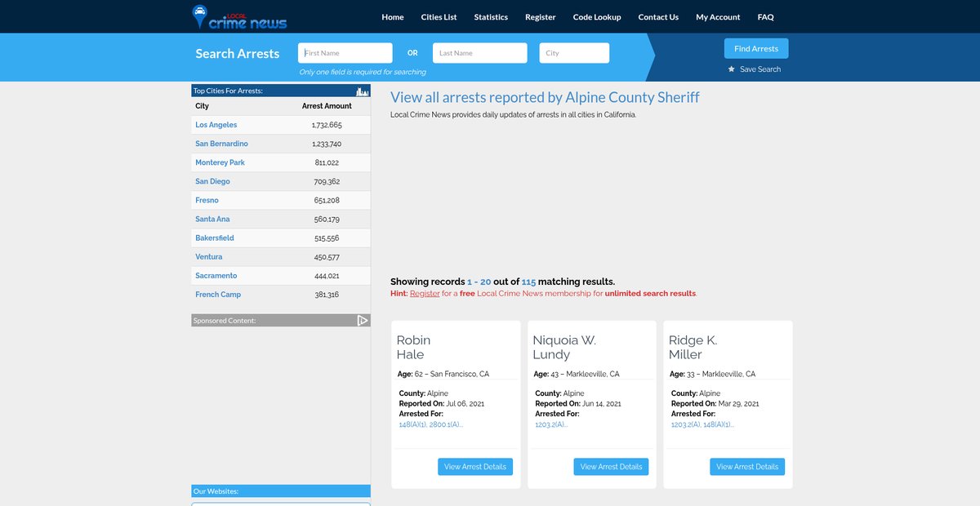Screen dimensions: 980x506
Task: Click the star icon beside Save Search
Action: tap(732, 69)
